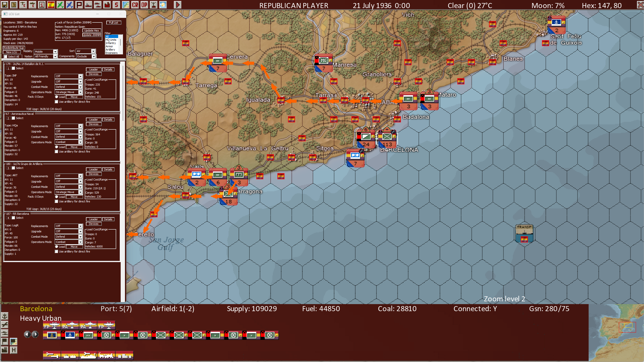Click the next unit right arrow button

[x=35, y=334]
